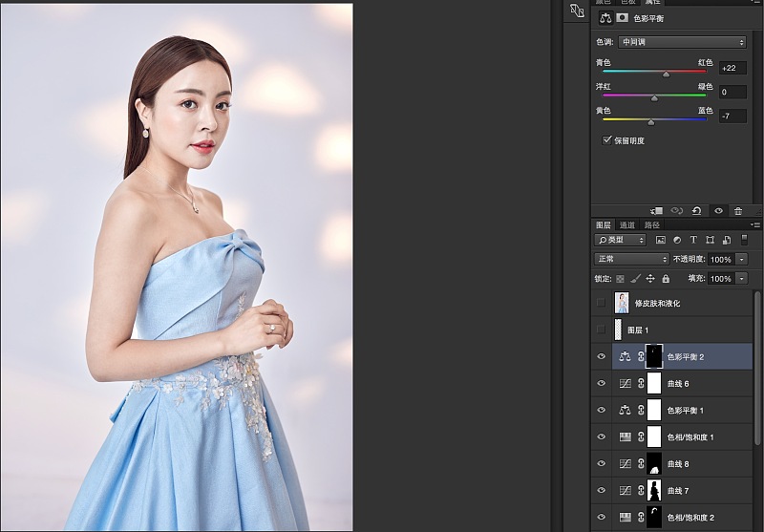Click the reset adjustment icon in Properties
This screenshot has width=764, height=532.
coord(697,211)
